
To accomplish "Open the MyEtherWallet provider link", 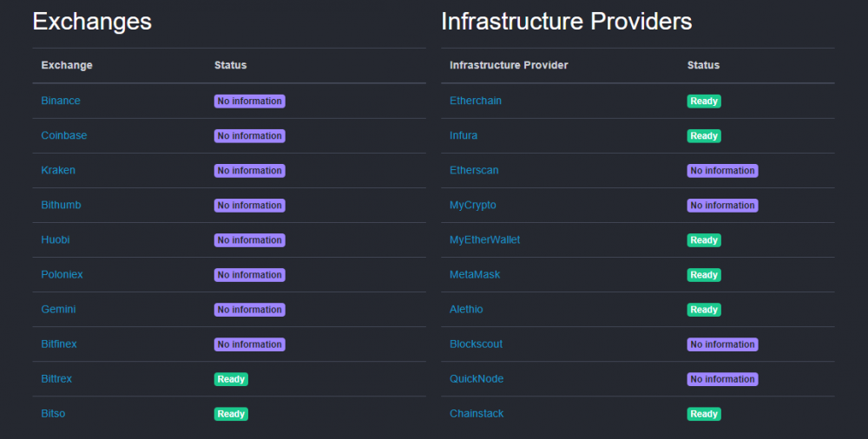I will pyautogui.click(x=485, y=239).
